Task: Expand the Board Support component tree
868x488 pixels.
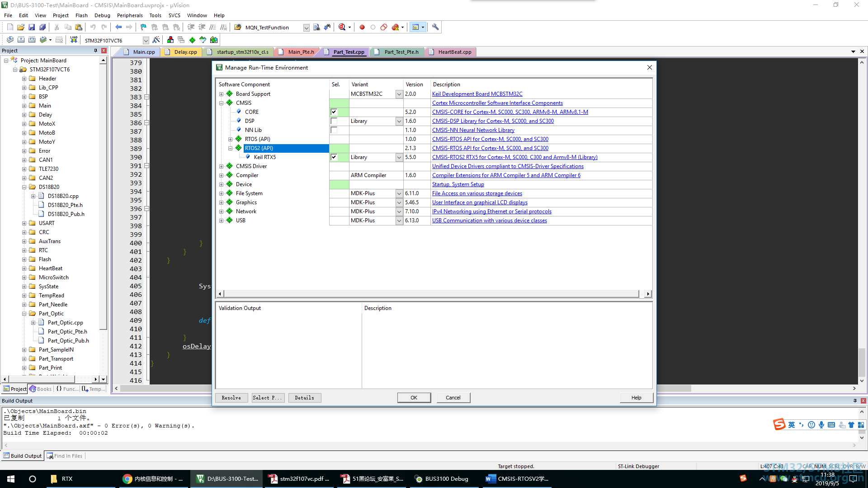Action: (222, 94)
